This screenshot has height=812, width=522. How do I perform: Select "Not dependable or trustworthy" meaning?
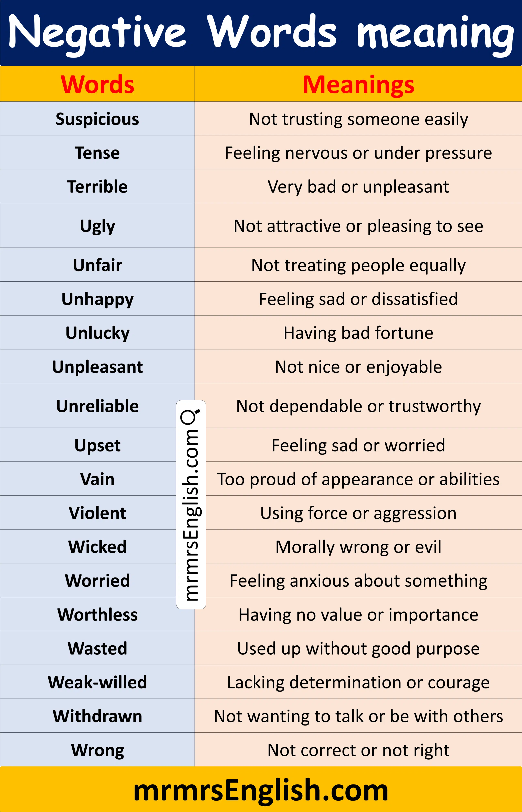[358, 406]
